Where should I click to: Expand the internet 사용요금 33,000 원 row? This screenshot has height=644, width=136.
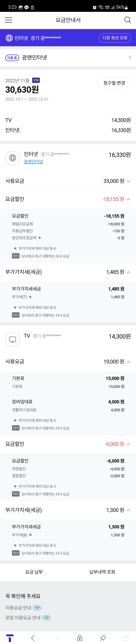point(128,181)
